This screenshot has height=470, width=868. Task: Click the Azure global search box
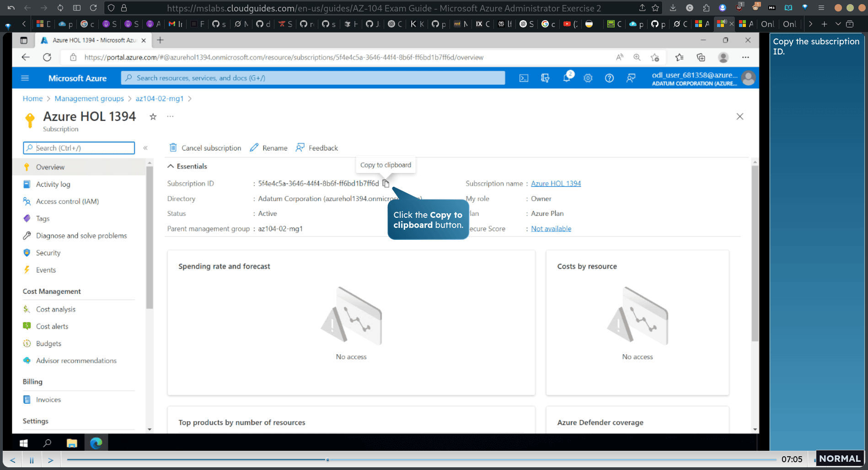[313, 78]
